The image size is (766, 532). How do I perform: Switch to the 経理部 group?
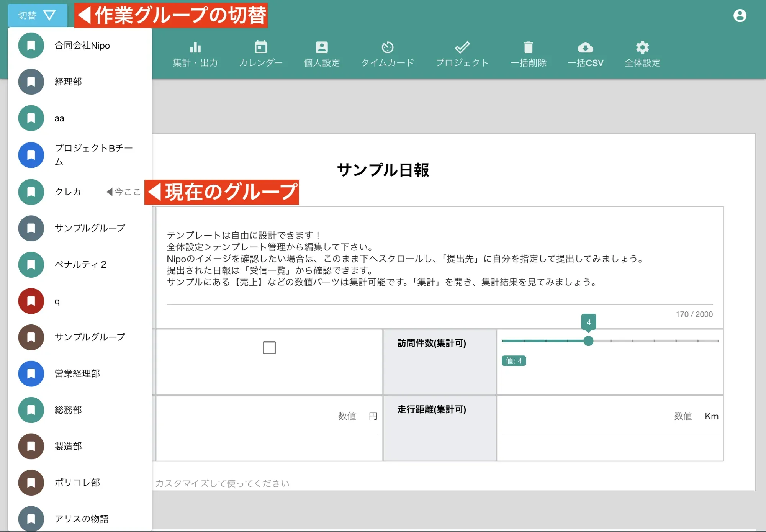69,82
